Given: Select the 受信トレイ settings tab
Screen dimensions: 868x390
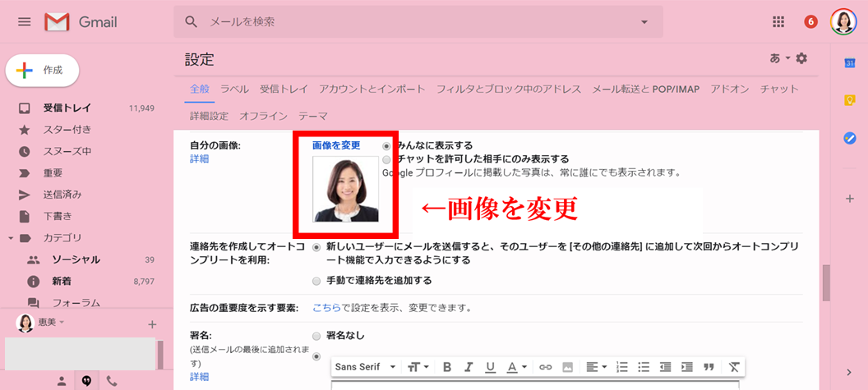Looking at the screenshot, I should click(284, 89).
